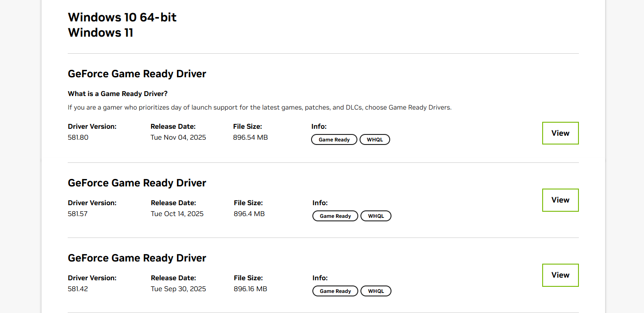
Task: Click driver version number 581.42
Action: pyautogui.click(x=78, y=289)
